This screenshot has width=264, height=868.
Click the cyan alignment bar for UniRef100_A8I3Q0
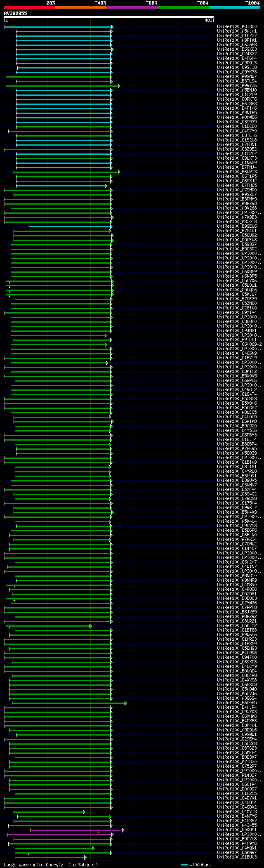tap(59, 27)
